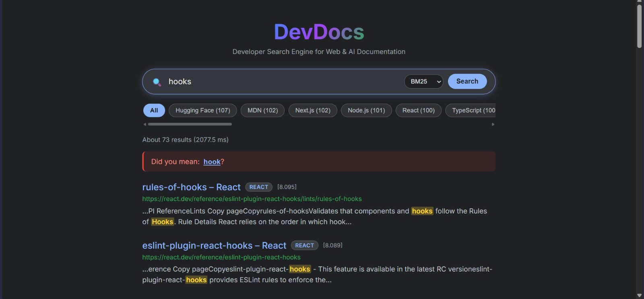This screenshot has width=644, height=299.
Task: Click the page vertical scrollbar thumb
Action: [640, 26]
